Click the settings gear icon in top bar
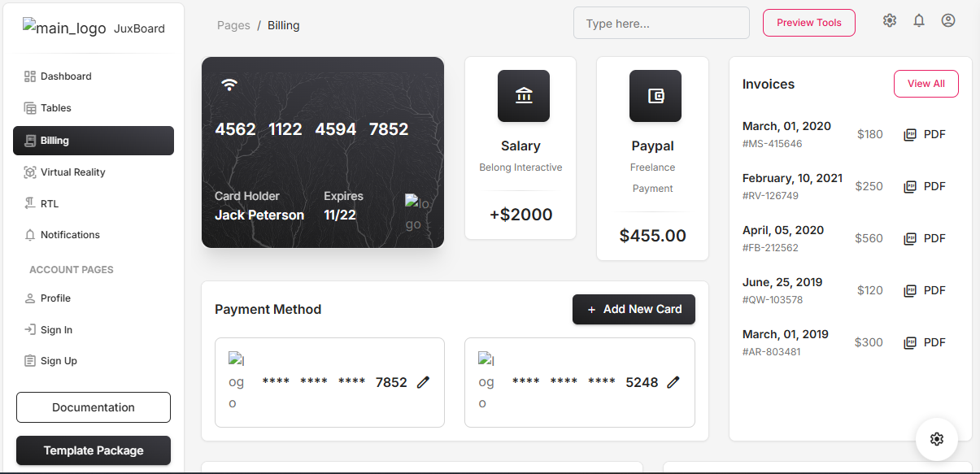 pos(890,21)
